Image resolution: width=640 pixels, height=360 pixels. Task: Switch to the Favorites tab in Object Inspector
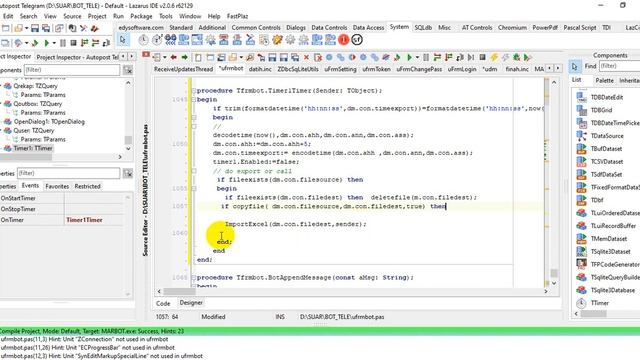(57, 186)
